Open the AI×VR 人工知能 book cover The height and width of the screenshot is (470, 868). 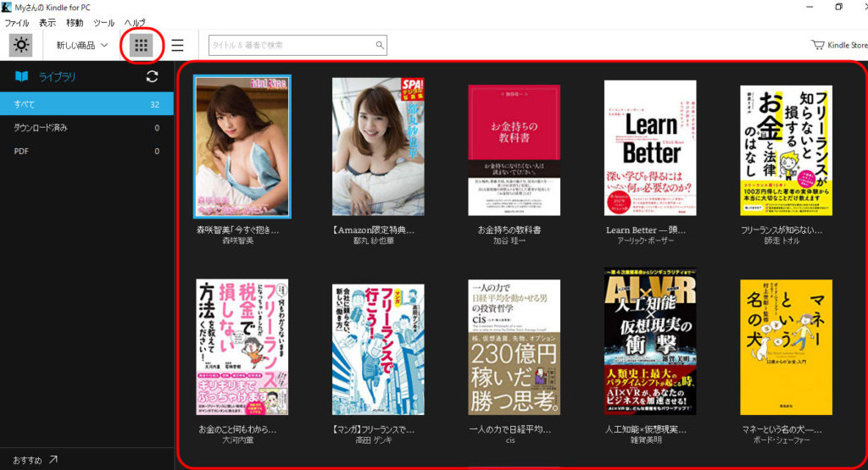tap(650, 341)
